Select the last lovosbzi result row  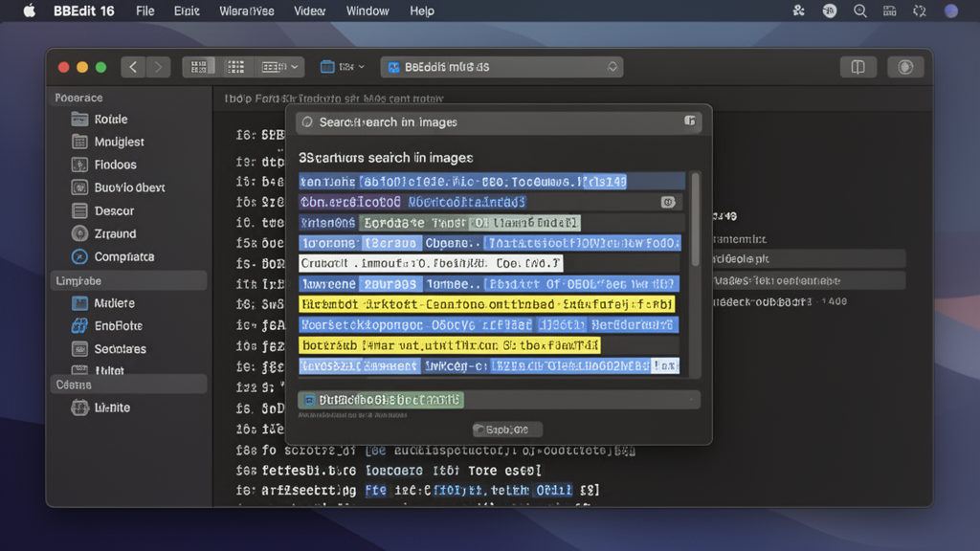click(489, 365)
